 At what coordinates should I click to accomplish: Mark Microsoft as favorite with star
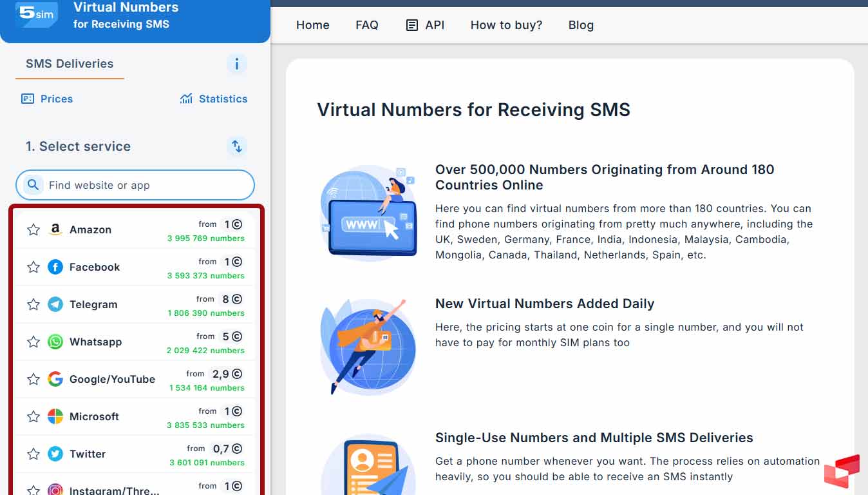[x=33, y=416]
